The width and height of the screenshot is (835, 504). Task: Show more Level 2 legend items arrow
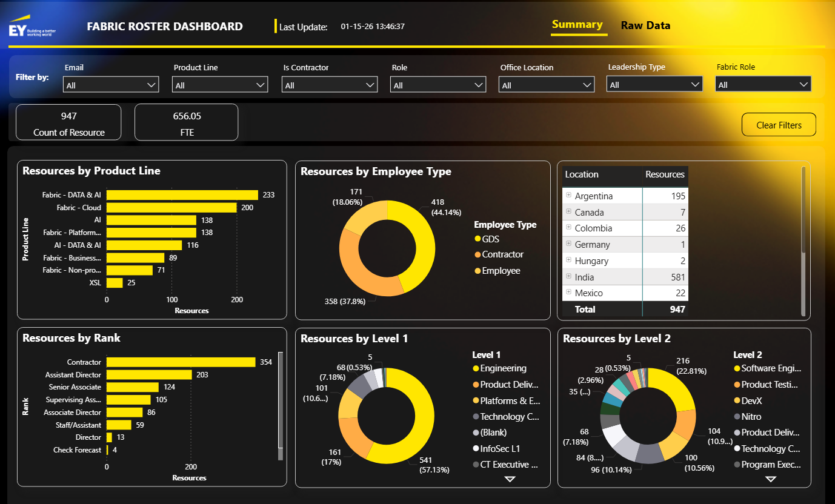(771, 479)
